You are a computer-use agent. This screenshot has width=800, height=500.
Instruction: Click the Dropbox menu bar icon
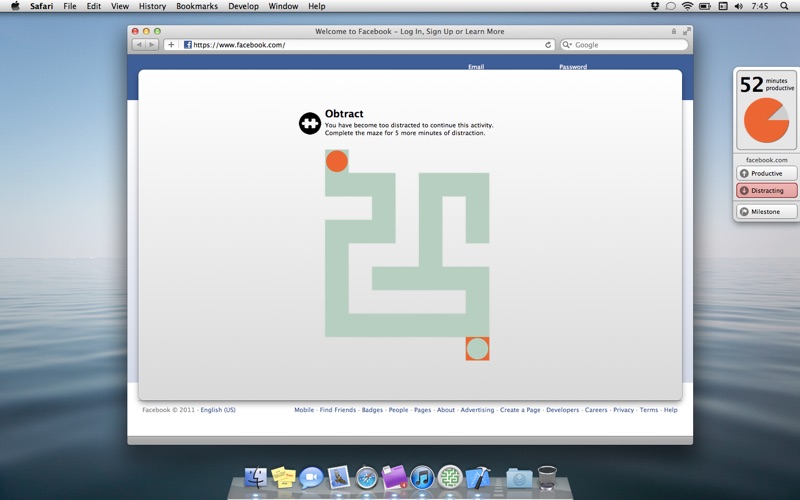click(x=654, y=6)
